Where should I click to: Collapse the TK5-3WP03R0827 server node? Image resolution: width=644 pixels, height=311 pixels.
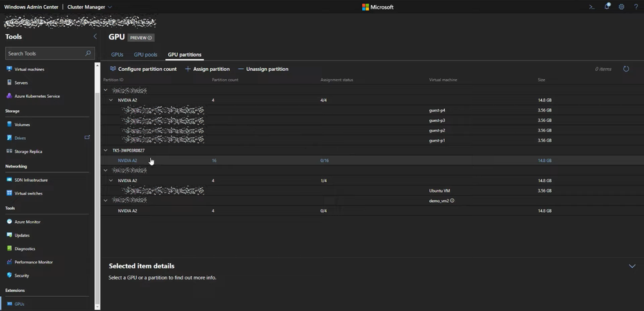tap(106, 151)
